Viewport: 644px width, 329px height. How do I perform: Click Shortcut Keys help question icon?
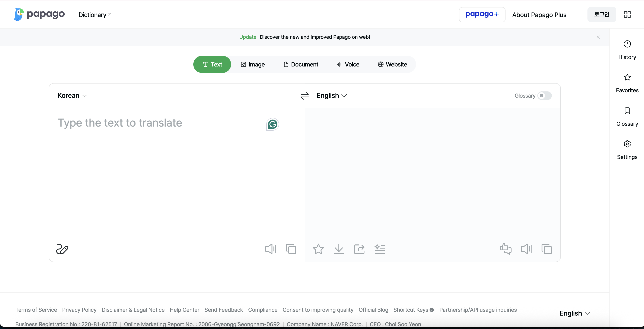[x=431, y=310]
